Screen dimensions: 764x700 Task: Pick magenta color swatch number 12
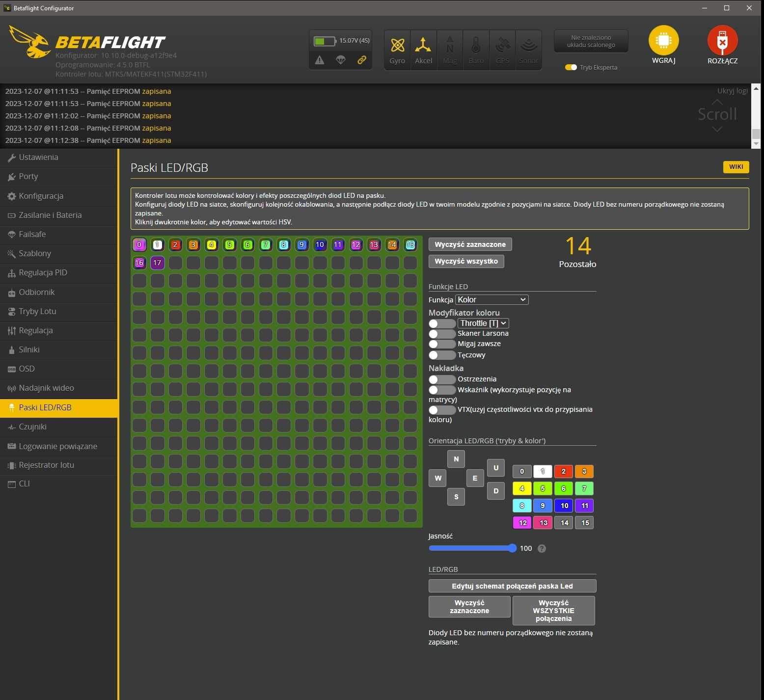pyautogui.click(x=522, y=523)
